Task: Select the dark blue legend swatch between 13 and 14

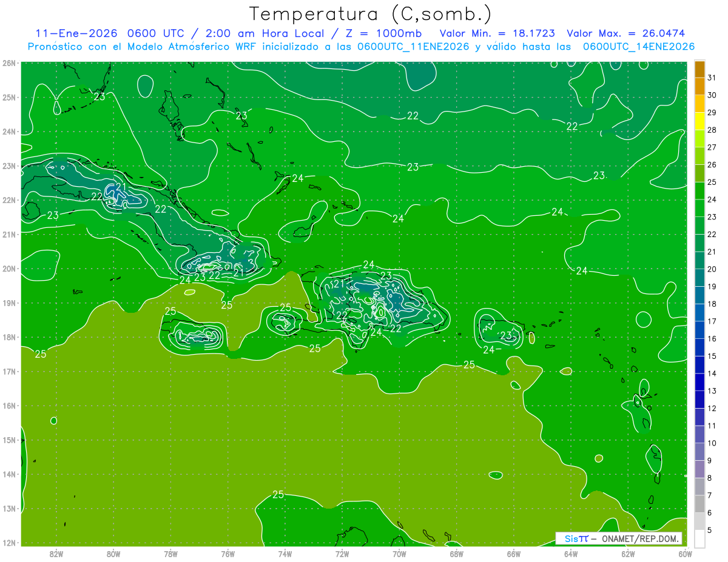Action: (699, 382)
